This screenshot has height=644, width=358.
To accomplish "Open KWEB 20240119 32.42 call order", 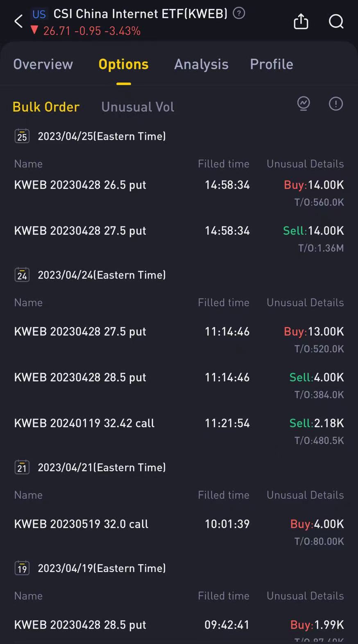I will tap(84, 423).
